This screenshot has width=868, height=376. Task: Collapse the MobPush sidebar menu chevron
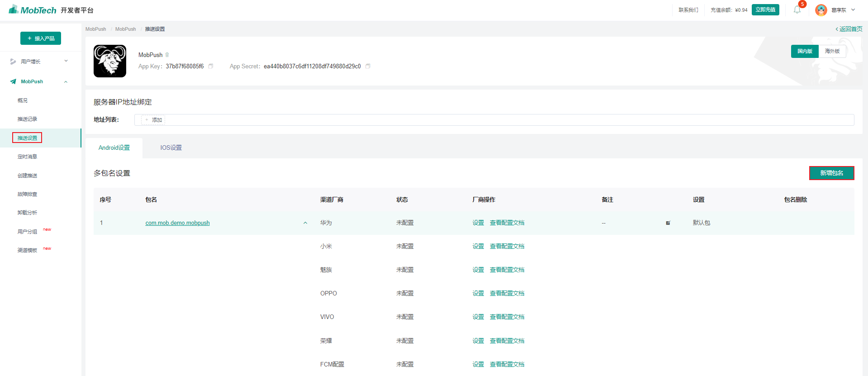(x=66, y=81)
